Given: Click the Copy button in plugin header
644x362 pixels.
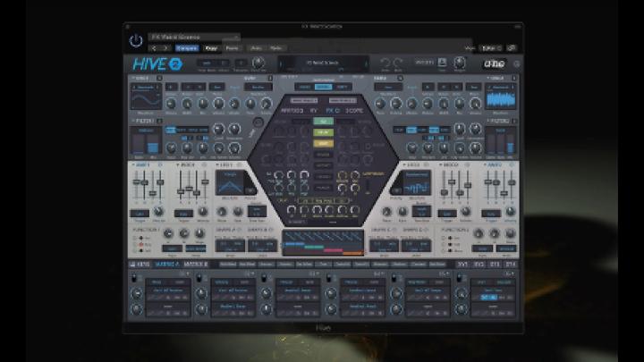Looking at the screenshot, I should (211, 48).
